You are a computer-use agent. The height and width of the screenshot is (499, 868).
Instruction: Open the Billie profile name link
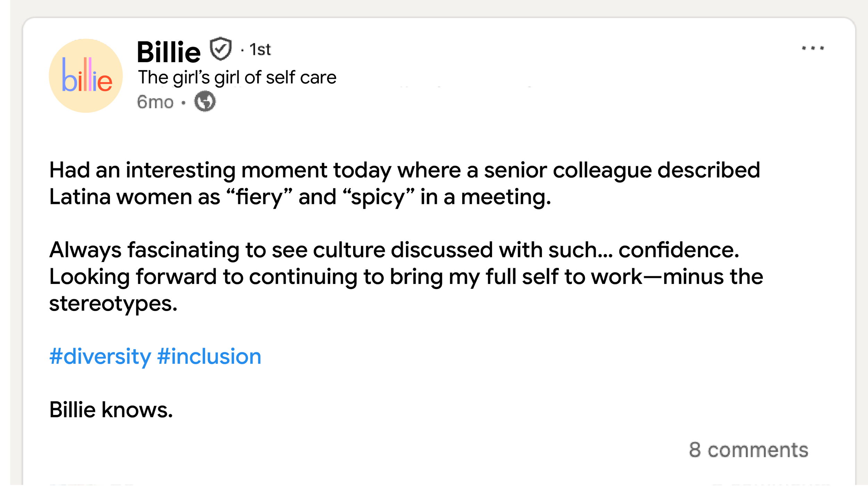169,52
